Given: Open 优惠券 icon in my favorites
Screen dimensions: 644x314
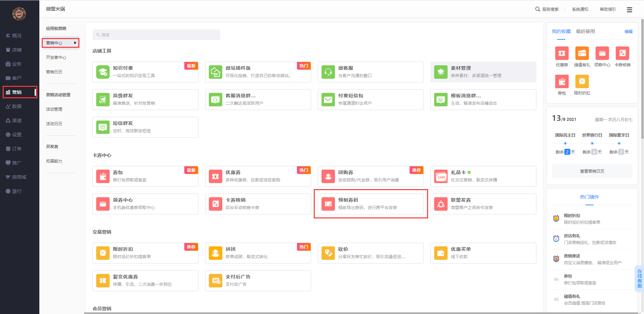Looking at the screenshot, I should click(562, 53).
